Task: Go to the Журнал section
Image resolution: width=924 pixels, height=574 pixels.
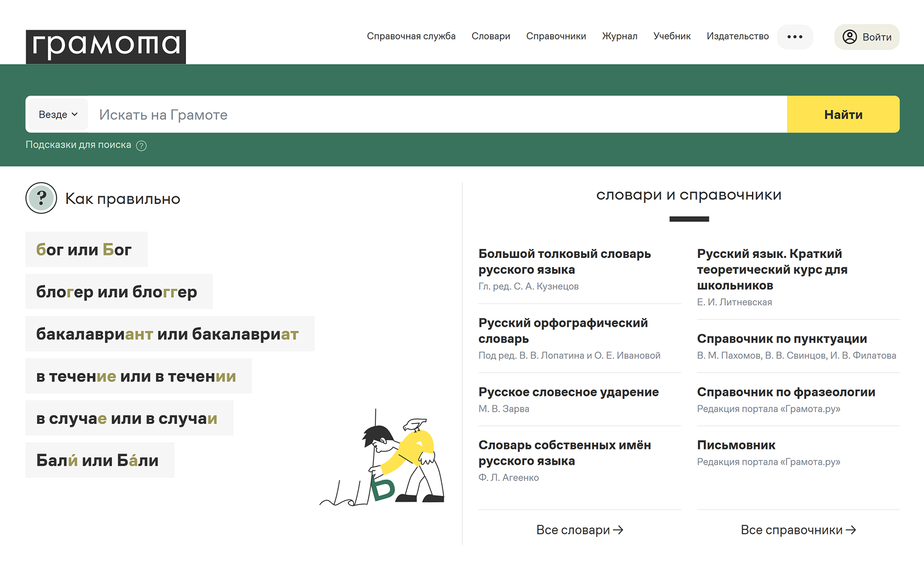Action: (619, 36)
